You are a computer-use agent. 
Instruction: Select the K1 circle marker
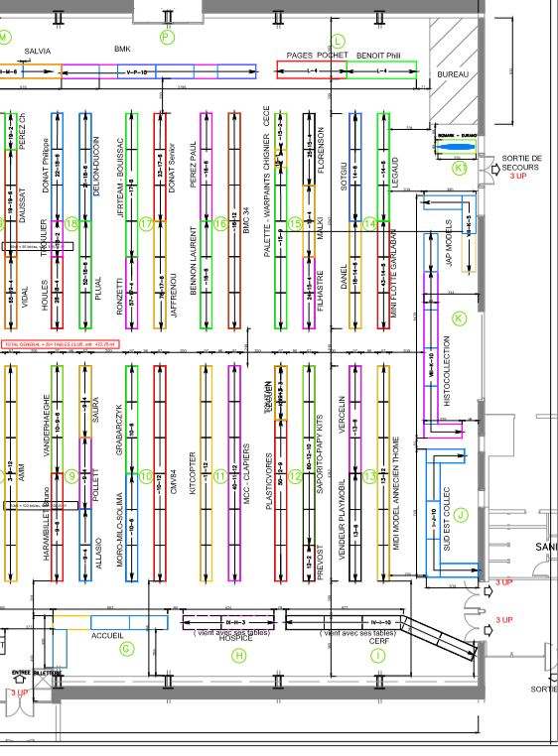click(459, 168)
